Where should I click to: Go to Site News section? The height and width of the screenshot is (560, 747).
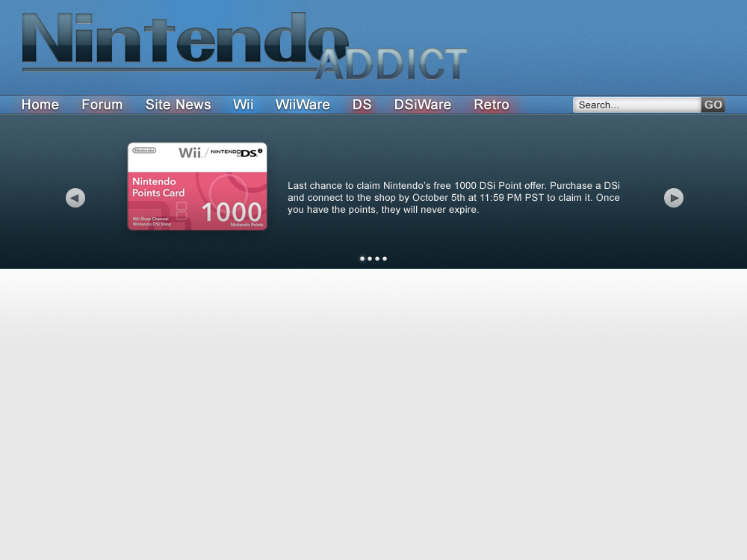(x=179, y=105)
